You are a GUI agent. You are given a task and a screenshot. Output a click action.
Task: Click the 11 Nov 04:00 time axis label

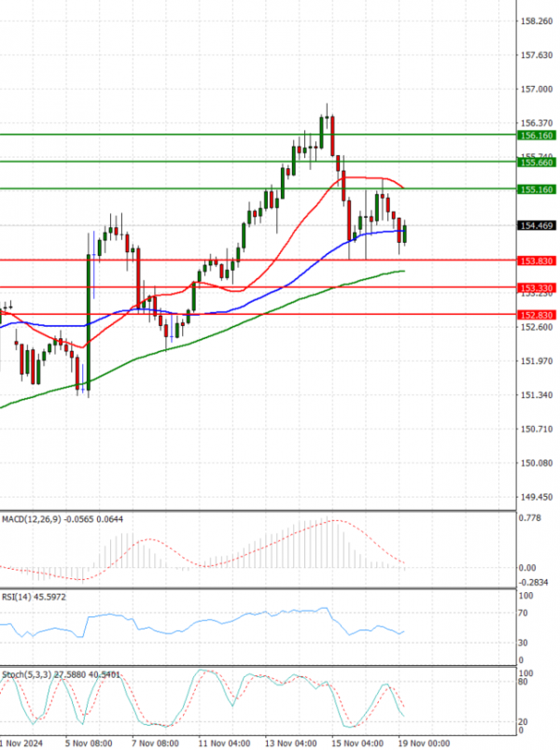point(226,743)
